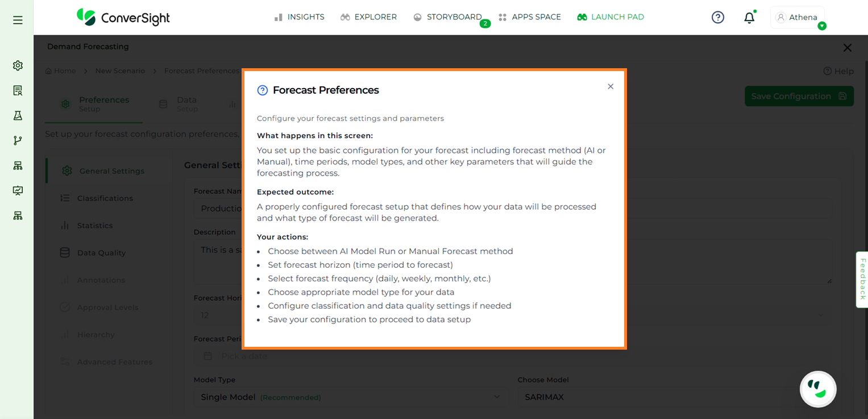Click the Save Configuration button
Viewport: 868px width, 419px height.
[799, 96]
